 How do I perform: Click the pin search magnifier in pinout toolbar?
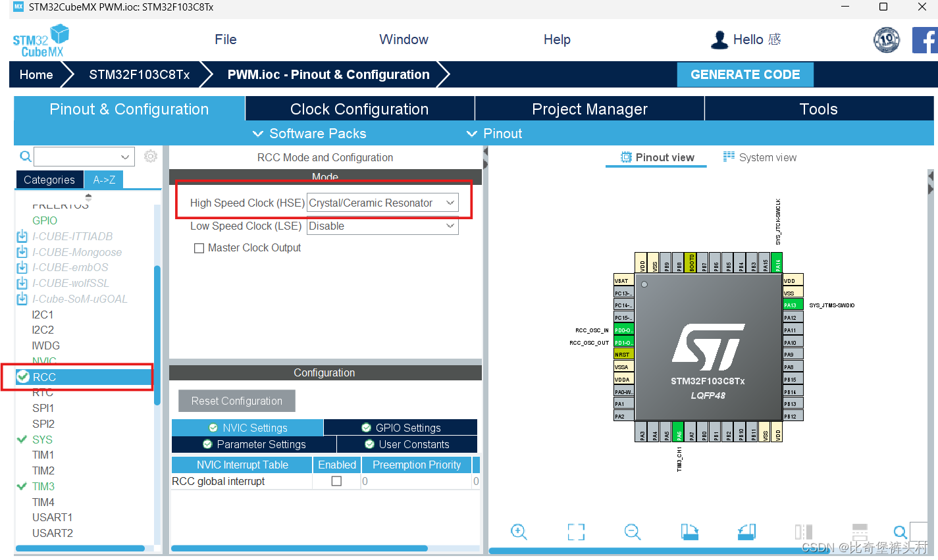click(x=900, y=532)
